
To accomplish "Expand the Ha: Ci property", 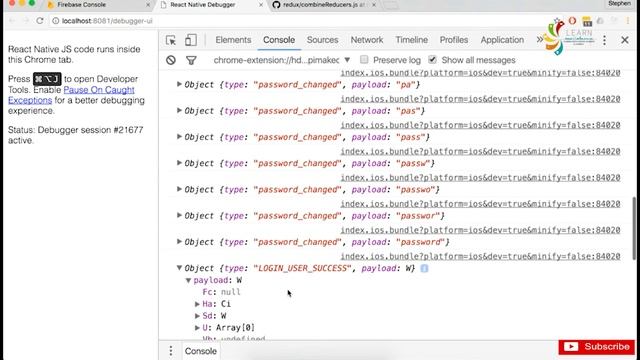I will pyautogui.click(x=197, y=304).
